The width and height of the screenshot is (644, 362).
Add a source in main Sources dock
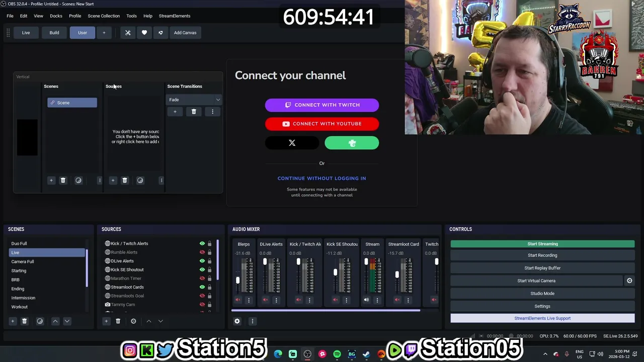coord(106,321)
